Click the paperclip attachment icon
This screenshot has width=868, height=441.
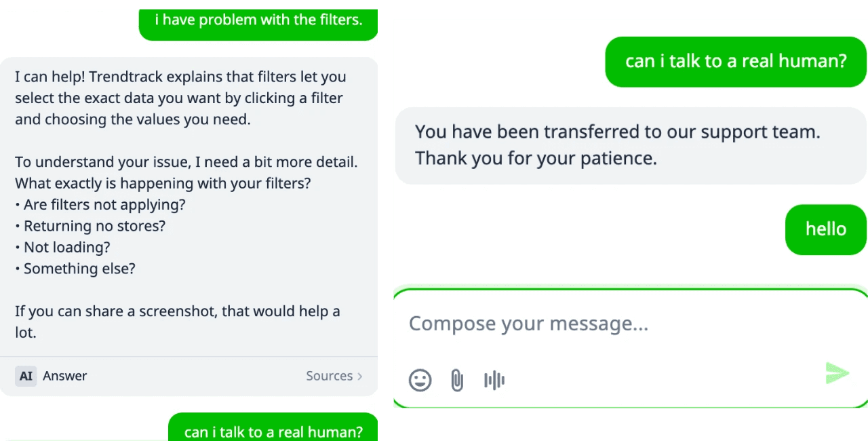pos(457,380)
